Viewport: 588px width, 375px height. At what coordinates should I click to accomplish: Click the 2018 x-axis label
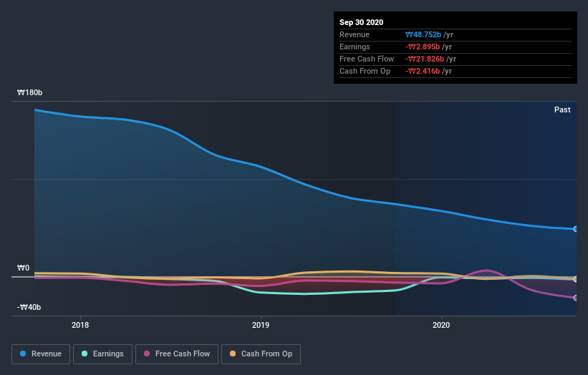pyautogui.click(x=80, y=325)
